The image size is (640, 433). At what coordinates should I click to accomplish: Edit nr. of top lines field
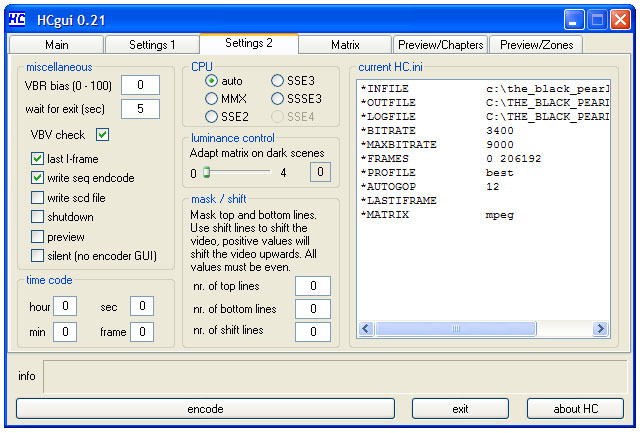point(313,286)
